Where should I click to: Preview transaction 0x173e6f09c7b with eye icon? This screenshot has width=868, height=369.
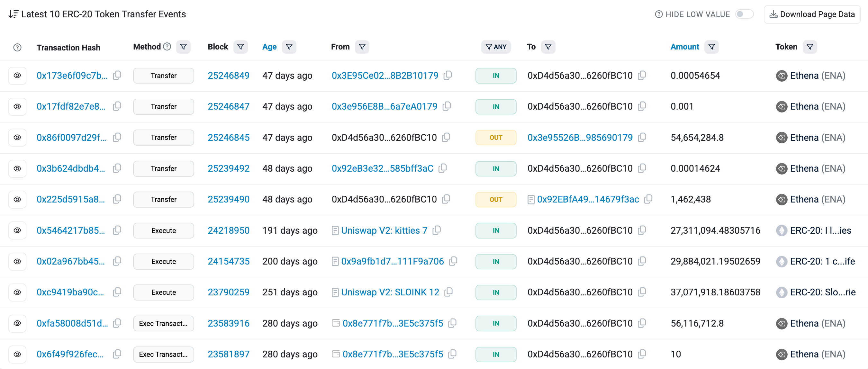click(17, 76)
